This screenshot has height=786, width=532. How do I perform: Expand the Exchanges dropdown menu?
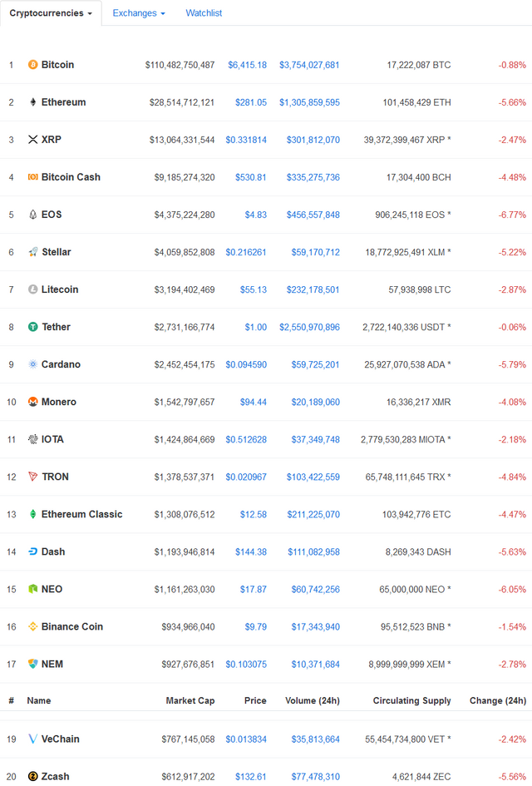[139, 13]
